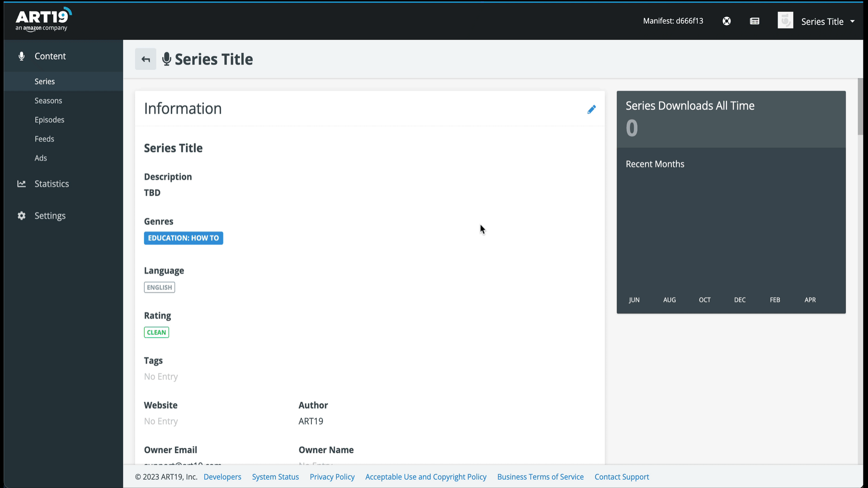Click the lifebuoy help icon in header
The width and height of the screenshot is (868, 488).
726,21
